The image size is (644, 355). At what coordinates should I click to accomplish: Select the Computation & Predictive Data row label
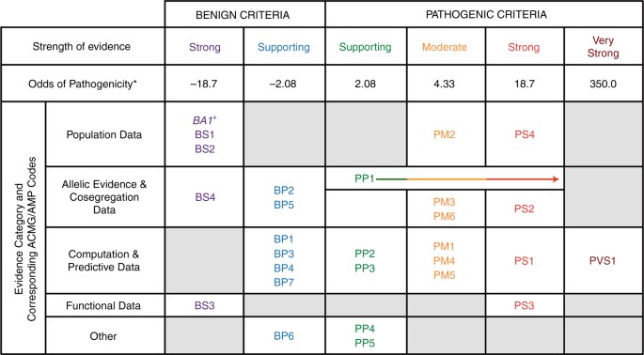[104, 260]
